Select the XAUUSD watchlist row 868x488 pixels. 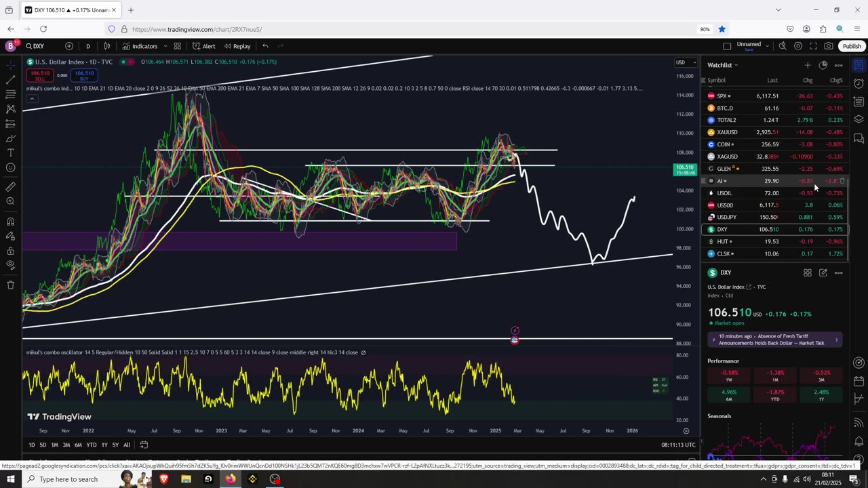pyautogui.click(x=774, y=132)
